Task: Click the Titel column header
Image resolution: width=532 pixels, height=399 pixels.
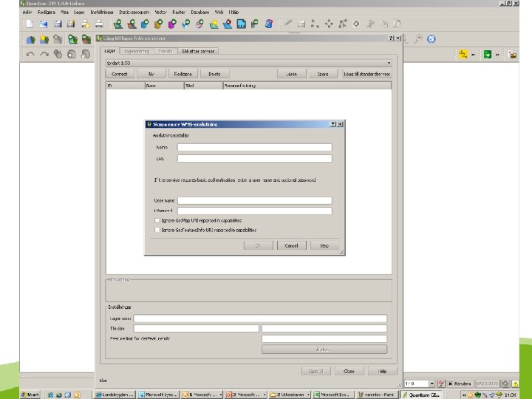Action: [x=204, y=86]
